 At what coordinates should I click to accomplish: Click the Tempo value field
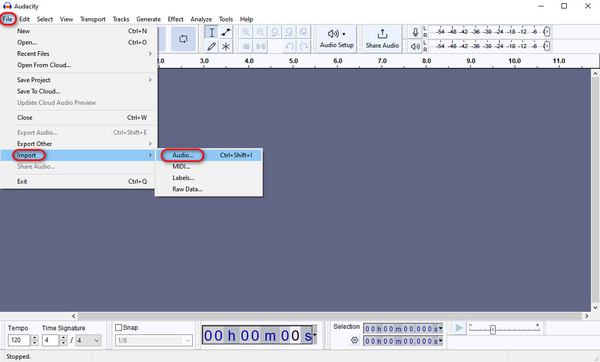19,340
